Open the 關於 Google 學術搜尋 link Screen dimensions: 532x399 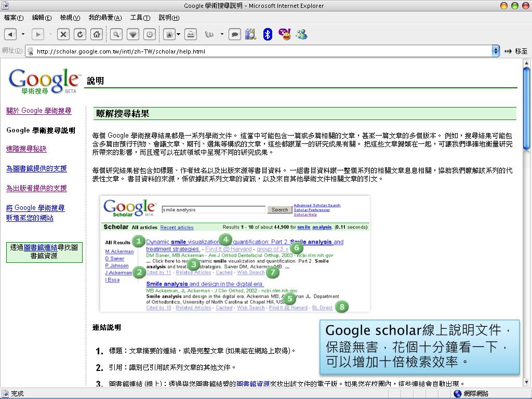pos(39,111)
